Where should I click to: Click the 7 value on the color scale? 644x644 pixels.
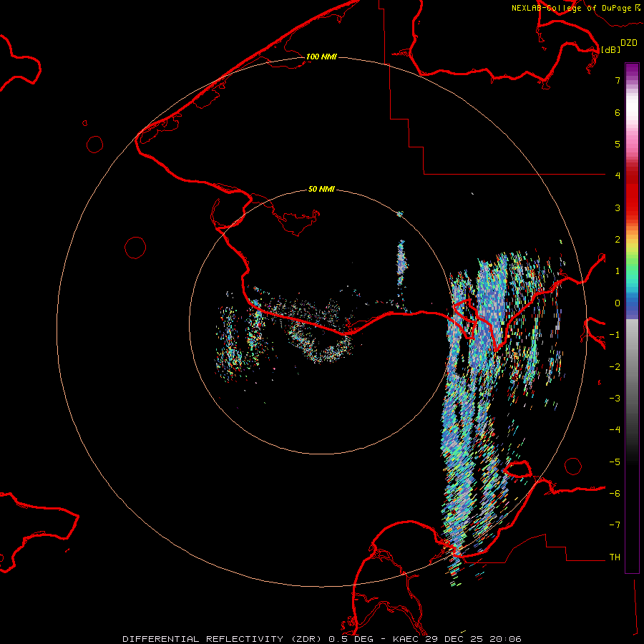(618, 80)
